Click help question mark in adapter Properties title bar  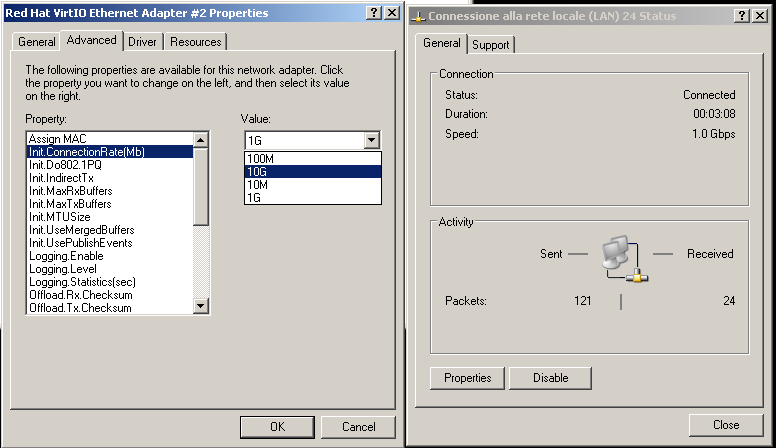374,13
